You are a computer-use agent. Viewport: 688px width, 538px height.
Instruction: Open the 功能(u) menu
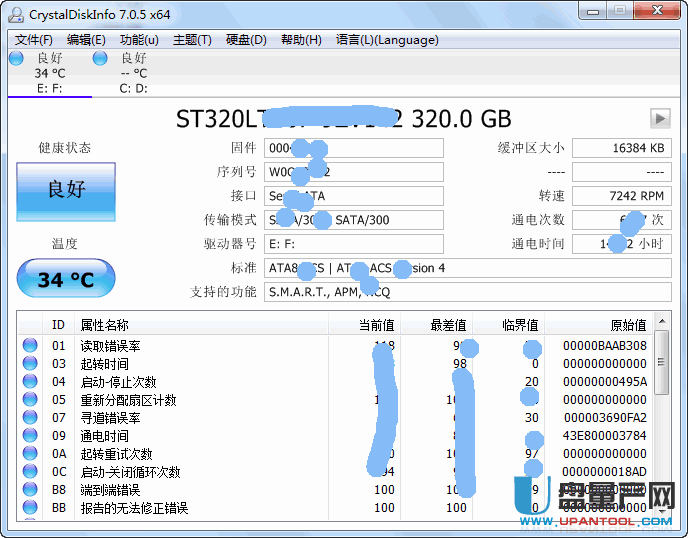point(139,40)
